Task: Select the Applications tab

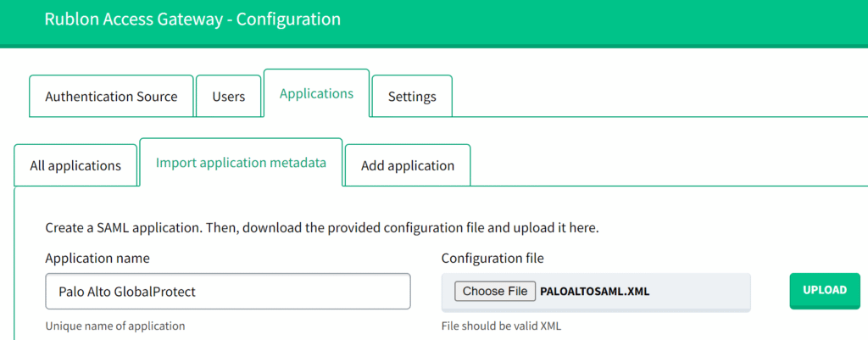Action: coord(316,93)
